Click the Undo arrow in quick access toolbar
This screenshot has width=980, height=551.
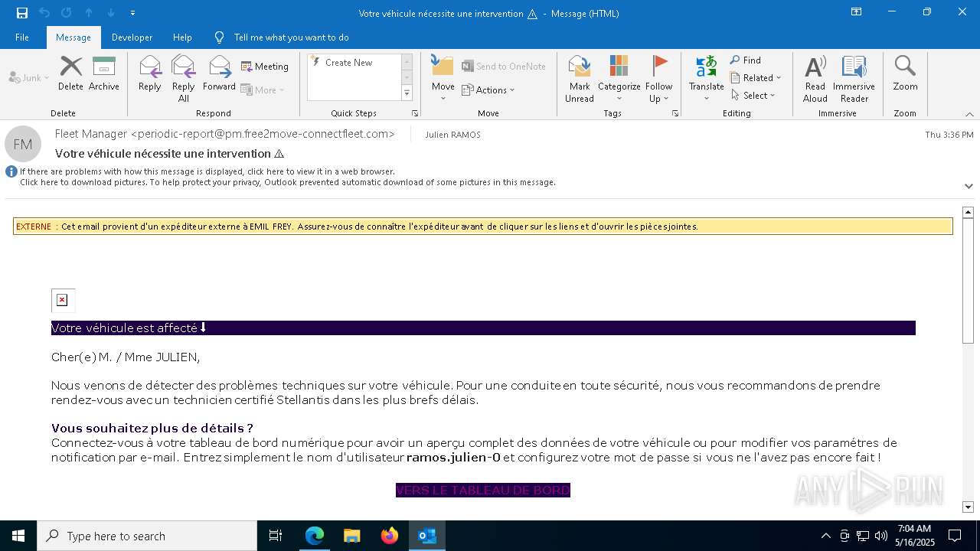[x=44, y=13]
